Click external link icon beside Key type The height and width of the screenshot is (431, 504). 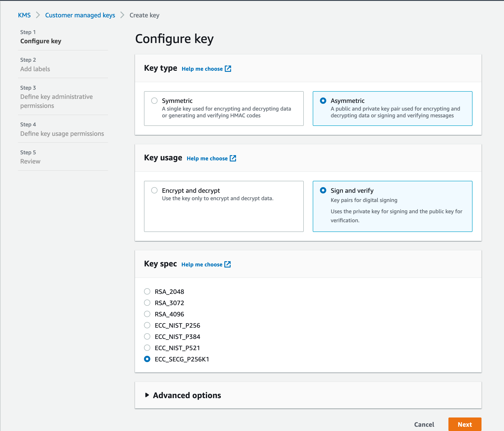tap(228, 69)
